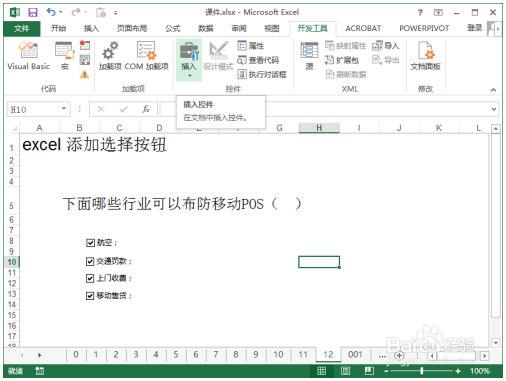Uncheck the 航空 checkbox
506x381 pixels.
point(90,243)
